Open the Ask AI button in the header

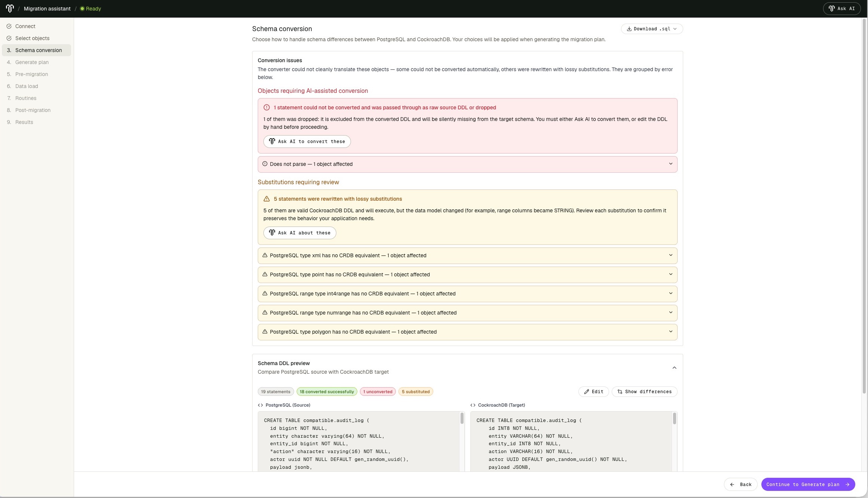pos(841,9)
